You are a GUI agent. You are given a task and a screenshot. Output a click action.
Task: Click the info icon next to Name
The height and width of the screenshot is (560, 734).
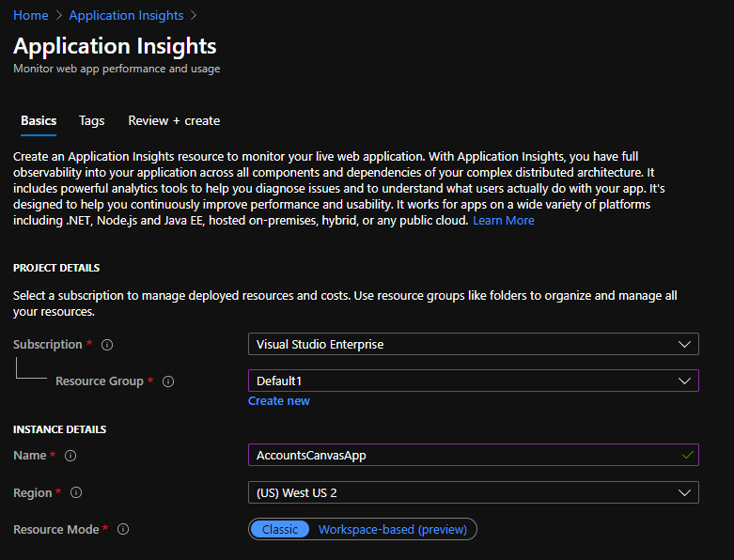70,456
